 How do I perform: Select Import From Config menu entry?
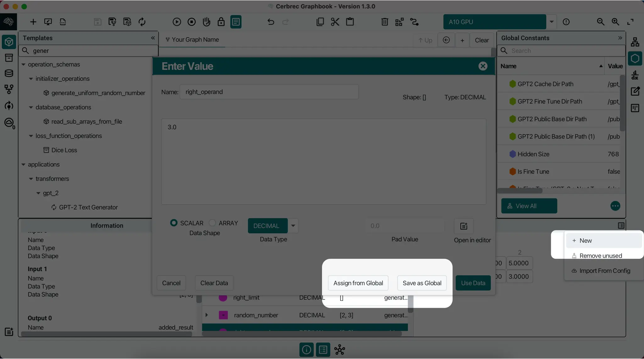click(x=604, y=271)
